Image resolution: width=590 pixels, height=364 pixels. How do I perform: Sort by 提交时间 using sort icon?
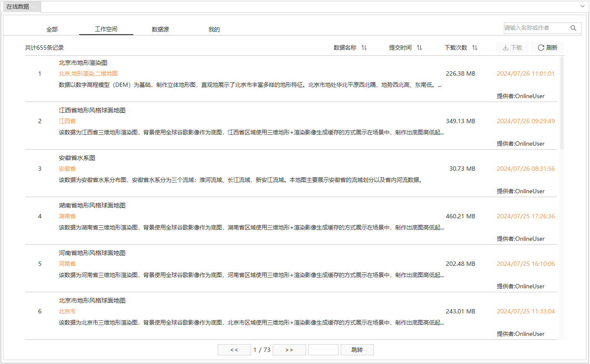419,48
